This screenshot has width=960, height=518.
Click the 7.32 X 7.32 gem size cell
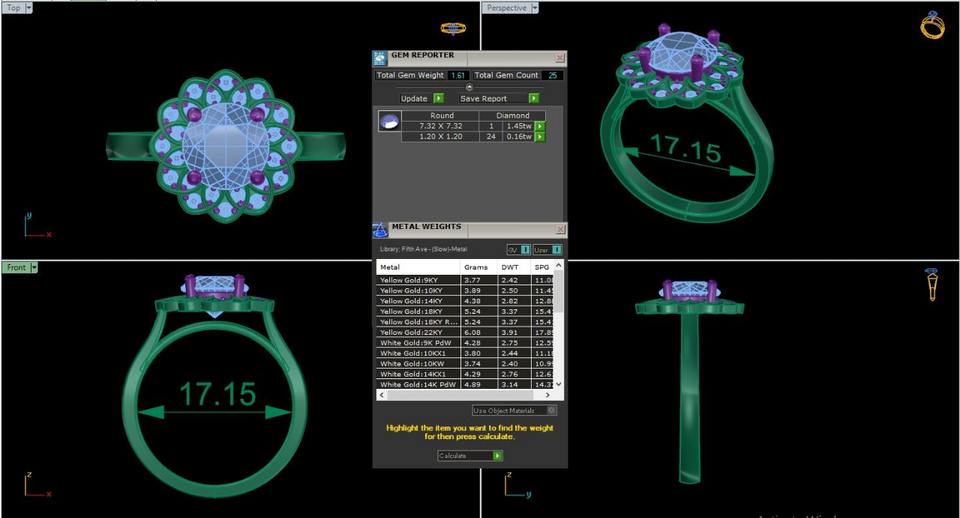click(440, 126)
